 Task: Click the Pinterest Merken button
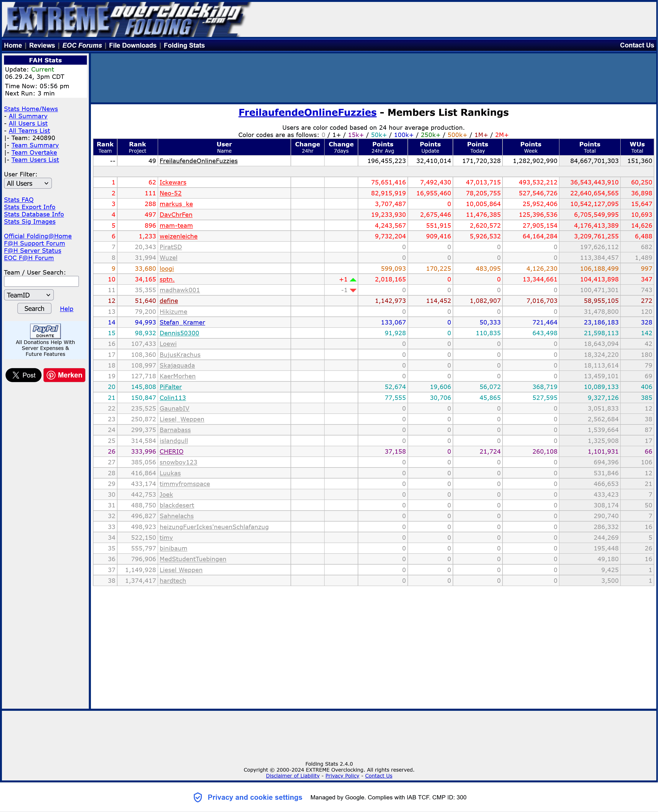(x=64, y=375)
